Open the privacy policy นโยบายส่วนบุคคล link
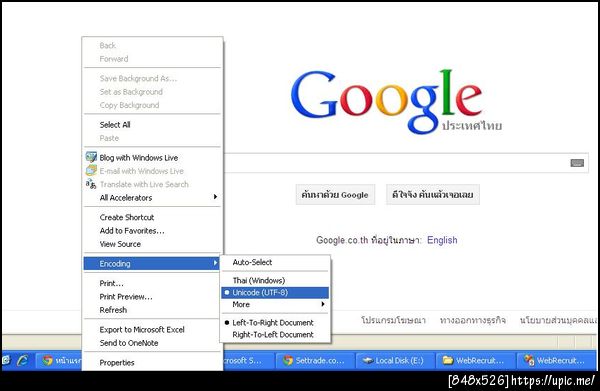This screenshot has width=600, height=391. (x=559, y=320)
